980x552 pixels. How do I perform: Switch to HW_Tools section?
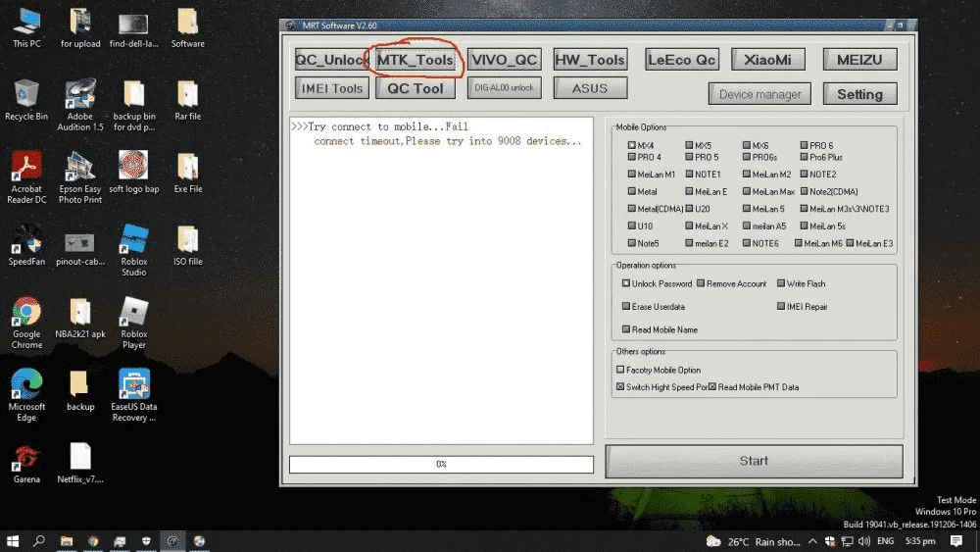click(590, 60)
